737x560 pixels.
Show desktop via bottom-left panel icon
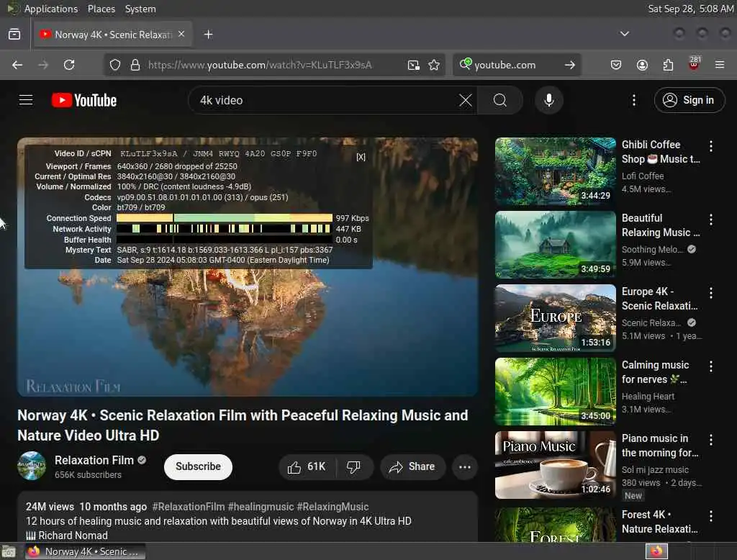click(9, 551)
